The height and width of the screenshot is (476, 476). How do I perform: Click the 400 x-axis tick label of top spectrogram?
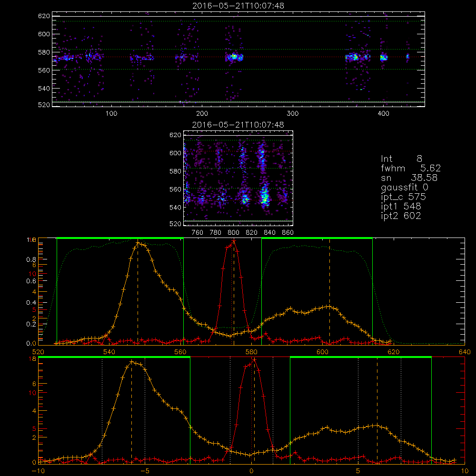point(383,114)
